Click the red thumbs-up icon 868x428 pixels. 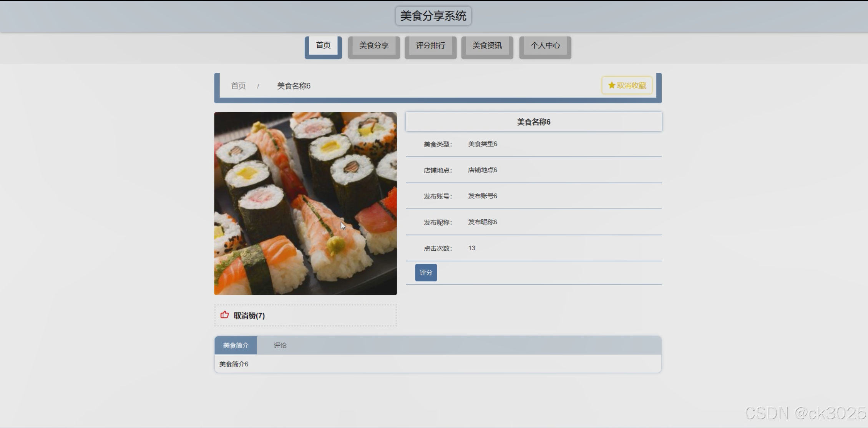225,315
